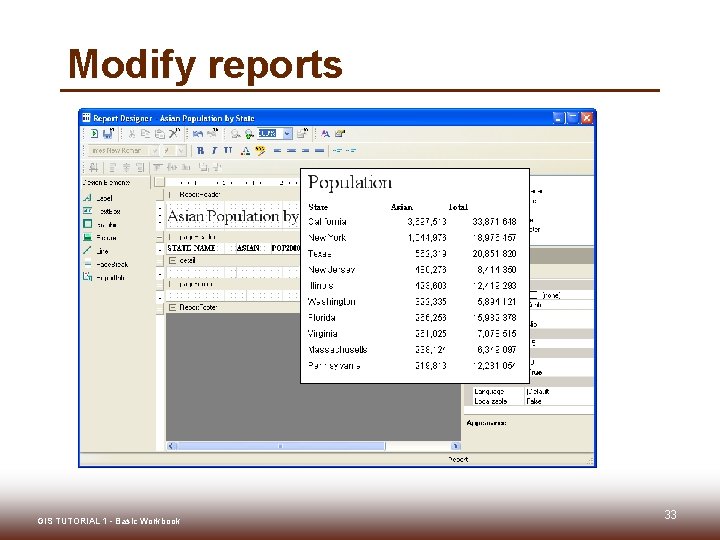Screen dimensions: 720x540
Task: Click the ruler corner select-all box
Action: click(x=159, y=182)
